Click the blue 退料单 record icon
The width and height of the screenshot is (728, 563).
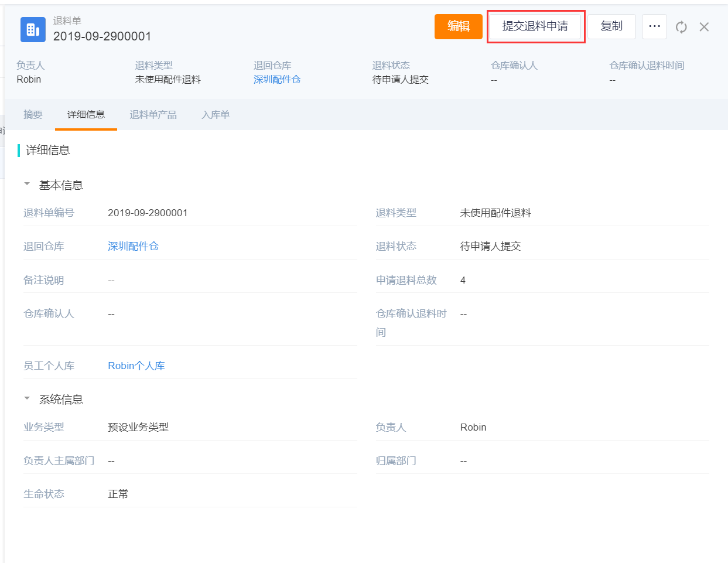tap(33, 29)
